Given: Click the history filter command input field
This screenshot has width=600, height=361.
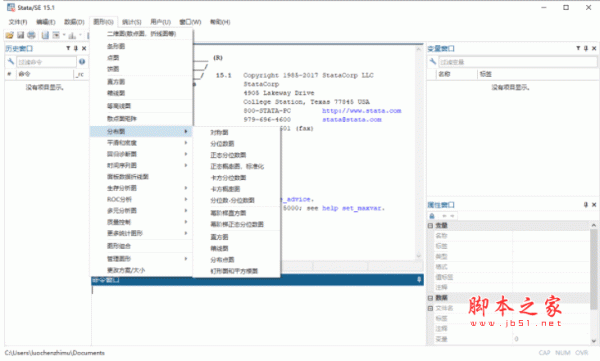Looking at the screenshot, I should (x=46, y=62).
